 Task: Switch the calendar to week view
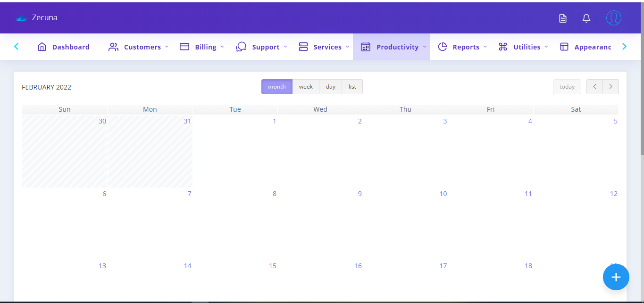tap(306, 87)
